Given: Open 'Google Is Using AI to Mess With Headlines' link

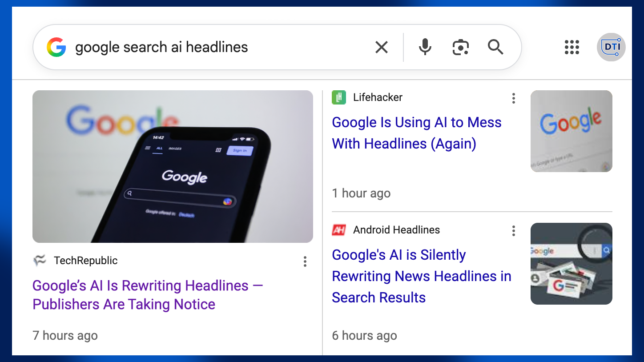Looking at the screenshot, I should pyautogui.click(x=417, y=133).
